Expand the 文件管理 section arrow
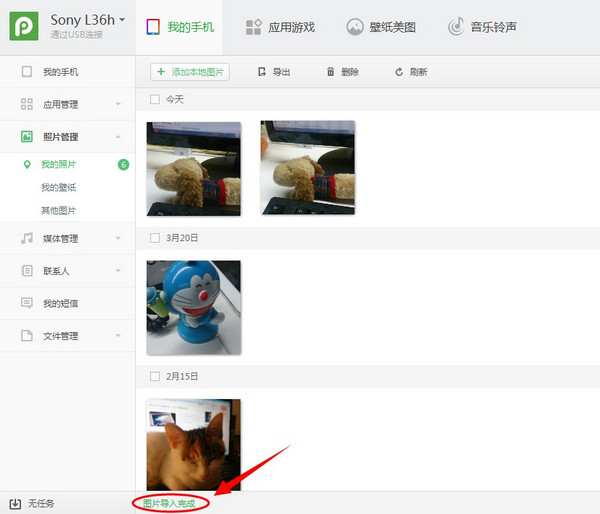Screen dimensions: 600x514 click(118, 336)
